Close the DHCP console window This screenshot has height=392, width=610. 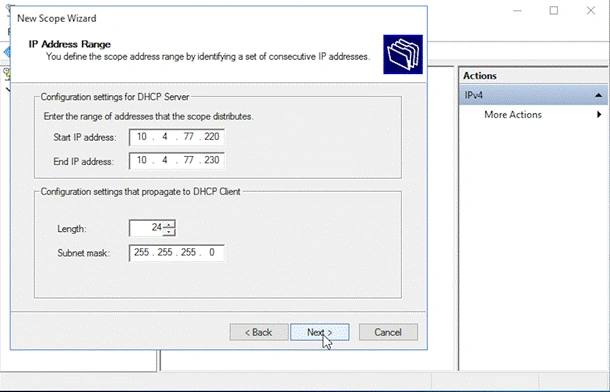pos(591,10)
